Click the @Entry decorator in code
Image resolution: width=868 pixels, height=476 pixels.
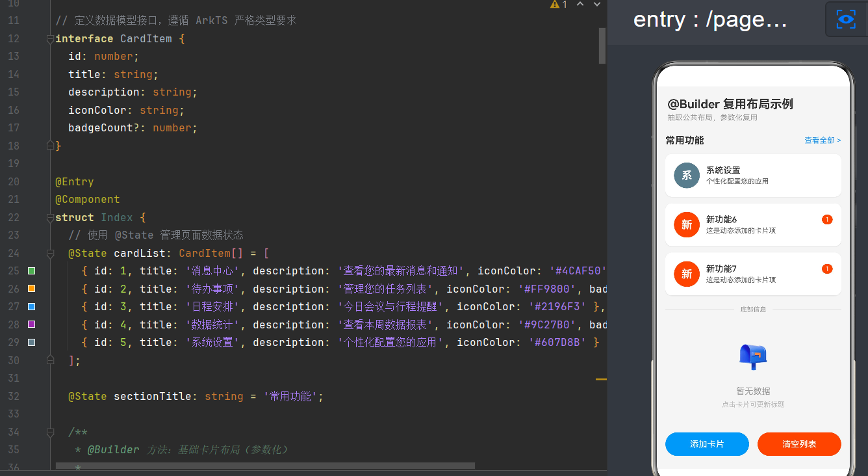pyautogui.click(x=75, y=182)
